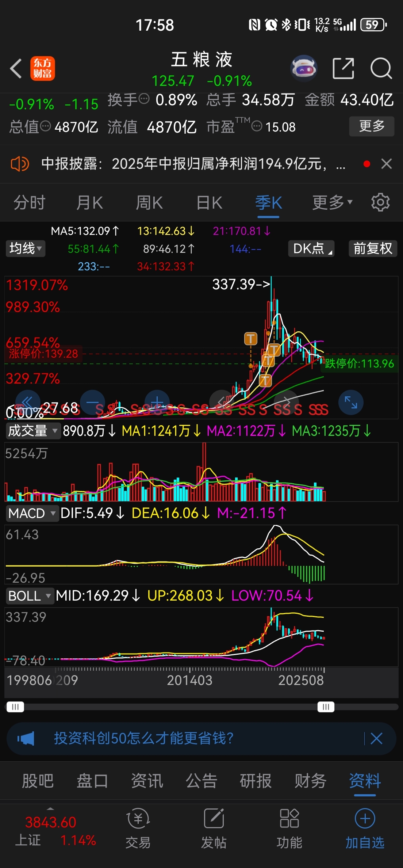Select the 资料 tab
Image resolution: width=403 pixels, height=868 pixels.
pos(365,781)
